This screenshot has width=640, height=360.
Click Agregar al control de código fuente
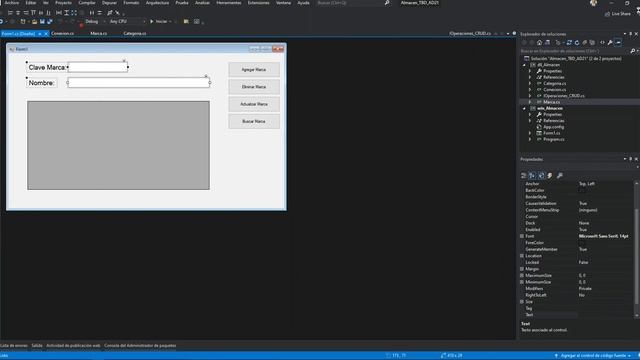click(x=592, y=356)
